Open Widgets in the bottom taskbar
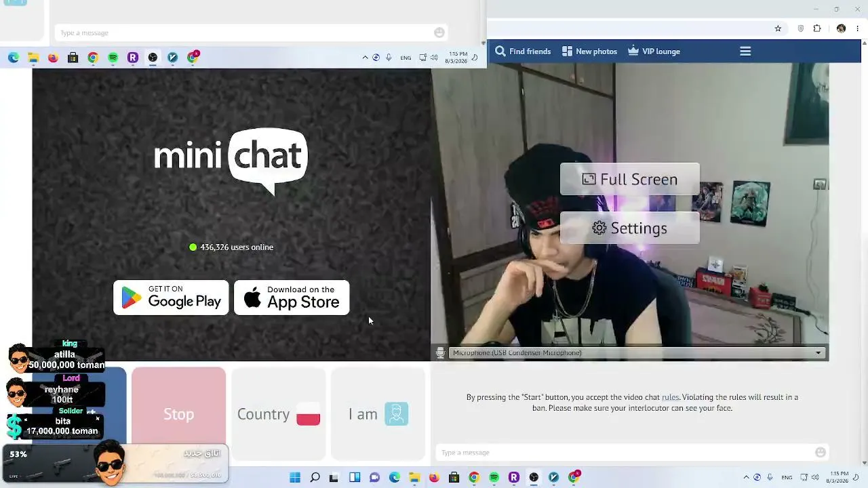The height and width of the screenshot is (488, 868). click(355, 477)
